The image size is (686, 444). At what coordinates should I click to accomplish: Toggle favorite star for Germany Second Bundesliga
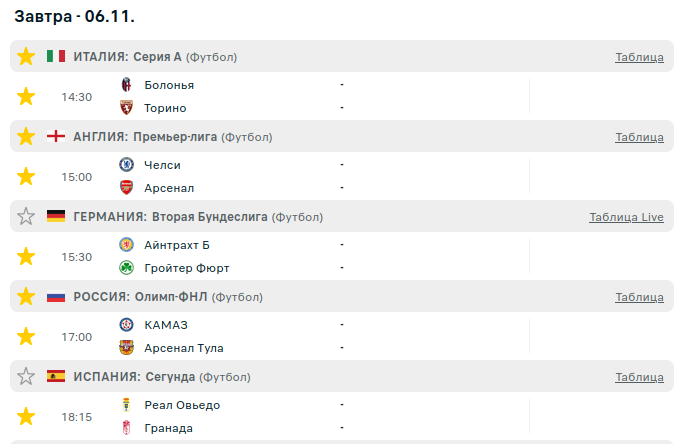click(x=26, y=216)
